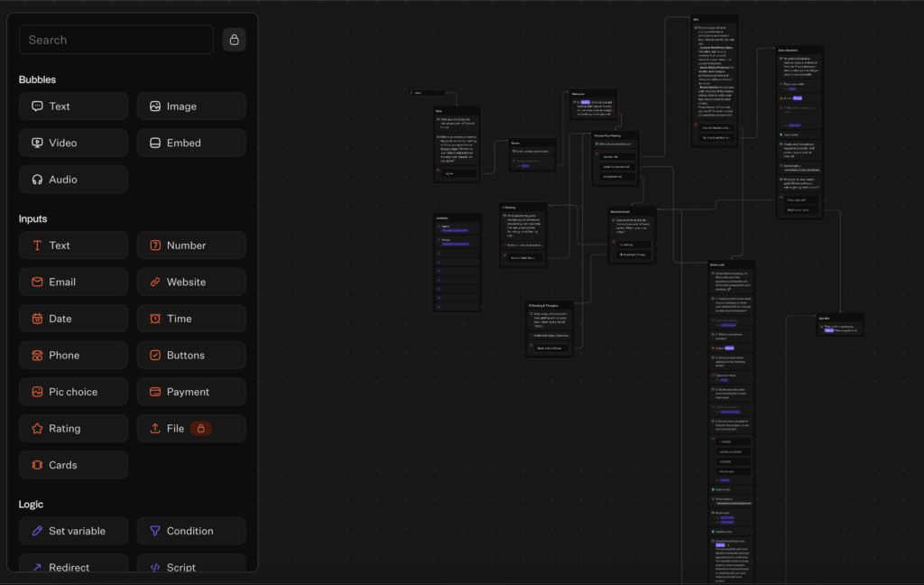Image resolution: width=924 pixels, height=585 pixels.
Task: Select the Ask a Question group title
Action: [x=788, y=51]
